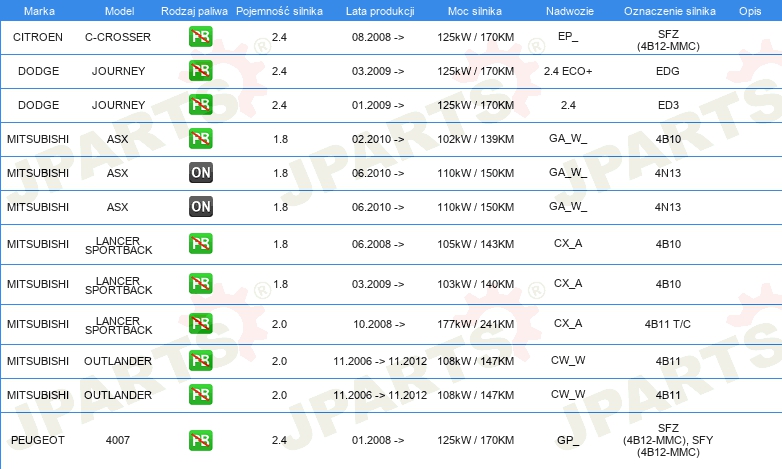Click the GP_ body code cell
The height and width of the screenshot is (469, 782).
[x=568, y=440]
